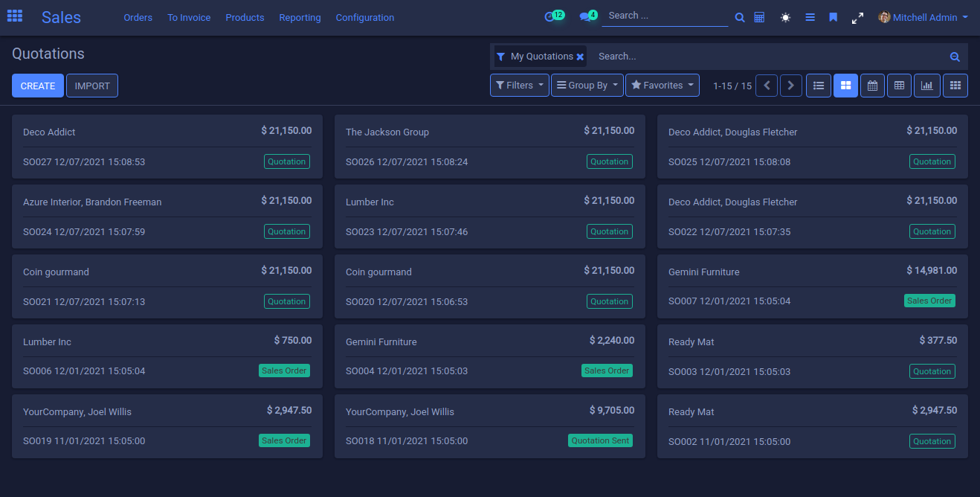Toggle the sun light-mode icon
Screen dimensions: 980x497
pyautogui.click(x=785, y=17)
